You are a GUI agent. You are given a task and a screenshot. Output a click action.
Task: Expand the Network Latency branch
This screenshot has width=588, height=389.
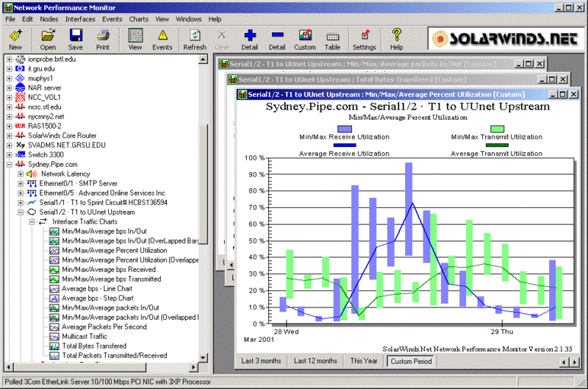(21, 174)
